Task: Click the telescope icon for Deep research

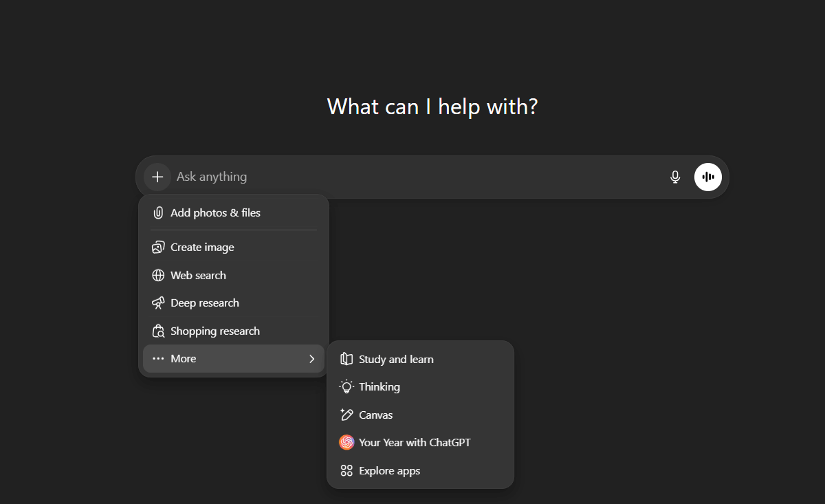Action: coord(158,303)
